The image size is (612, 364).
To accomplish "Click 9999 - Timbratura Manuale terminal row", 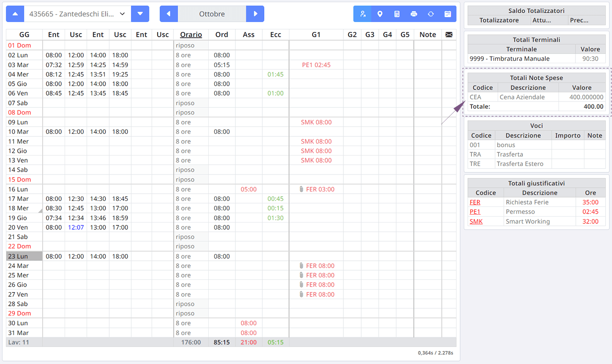I will click(x=536, y=59).
